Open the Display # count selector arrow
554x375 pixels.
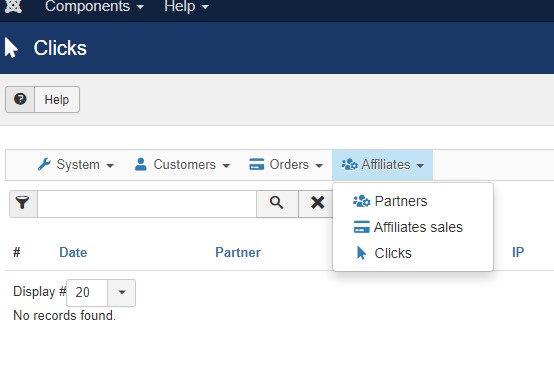click(x=122, y=292)
